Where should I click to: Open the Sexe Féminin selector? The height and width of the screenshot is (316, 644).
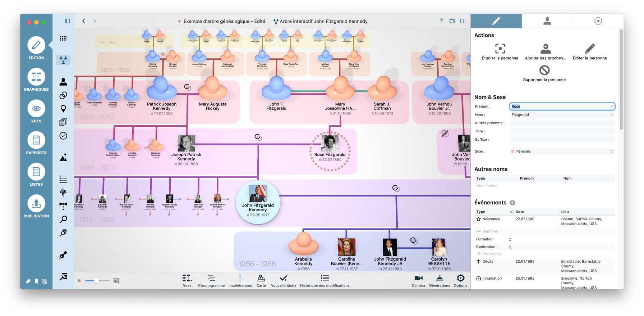562,152
